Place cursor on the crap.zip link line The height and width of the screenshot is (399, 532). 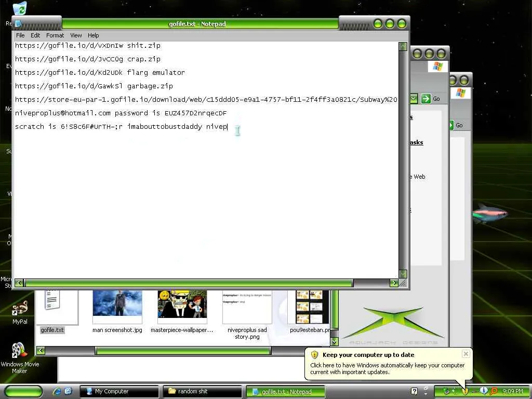click(x=87, y=59)
